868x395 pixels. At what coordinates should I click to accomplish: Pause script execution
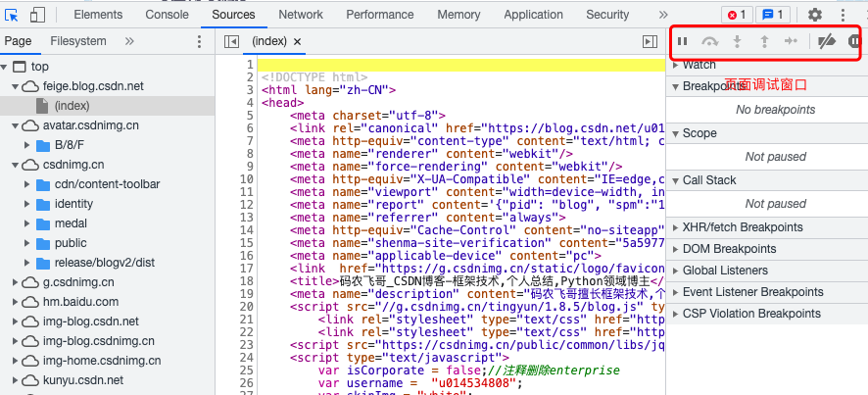(x=683, y=41)
